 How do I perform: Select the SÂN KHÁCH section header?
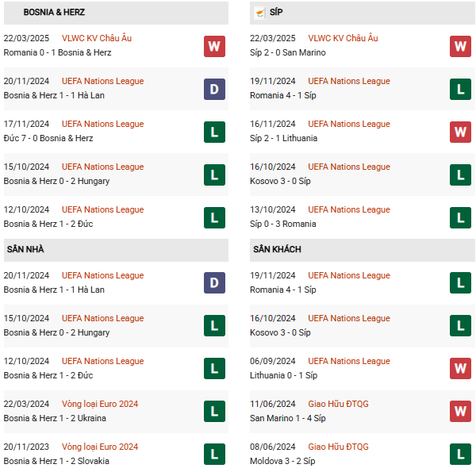pyautogui.click(x=363, y=250)
